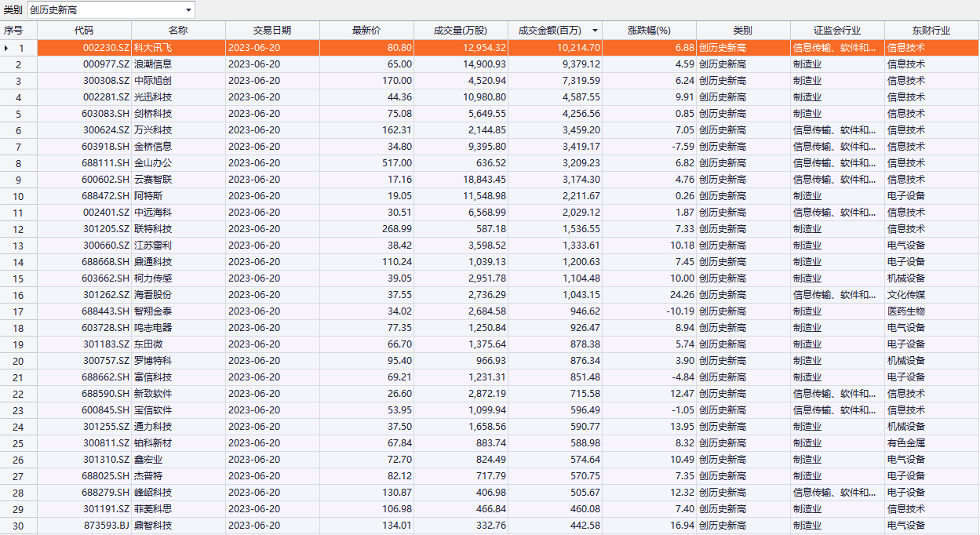Click the sort arrow in 成交金额(百万) header
The height and width of the screenshot is (535, 980).
pos(594,31)
